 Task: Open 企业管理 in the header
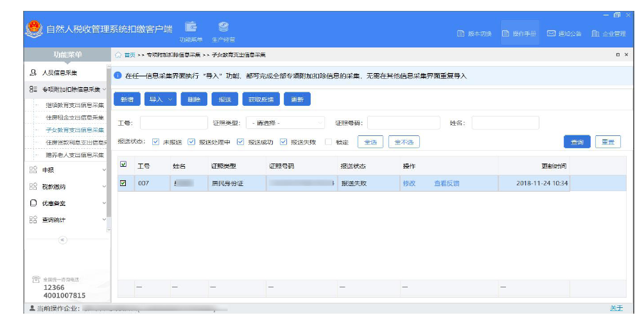point(609,33)
